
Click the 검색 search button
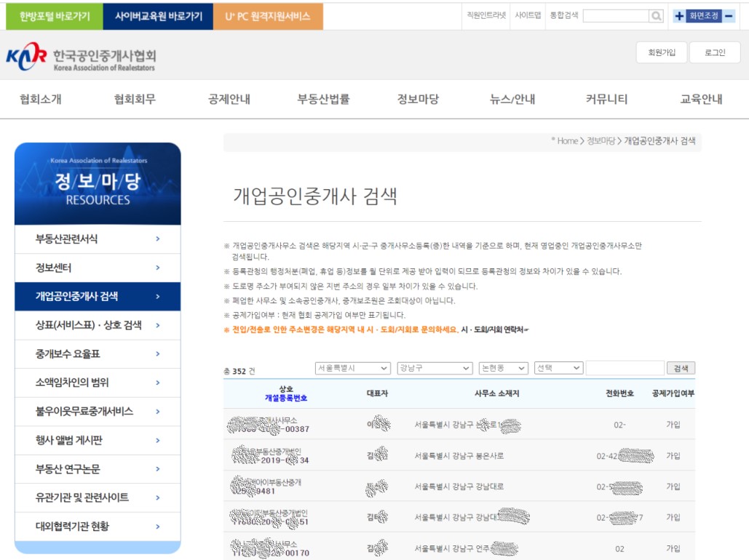(x=681, y=368)
